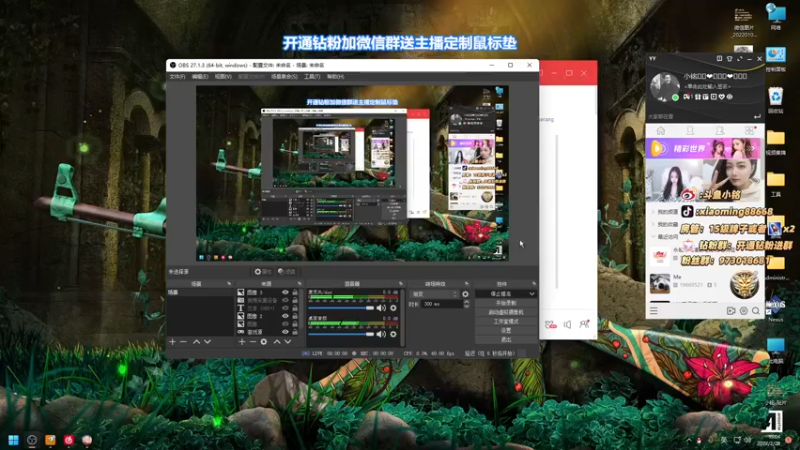Viewport: 800px width, 450px height.
Task: Click the 时长 300 ms input field
Action: coord(442,304)
